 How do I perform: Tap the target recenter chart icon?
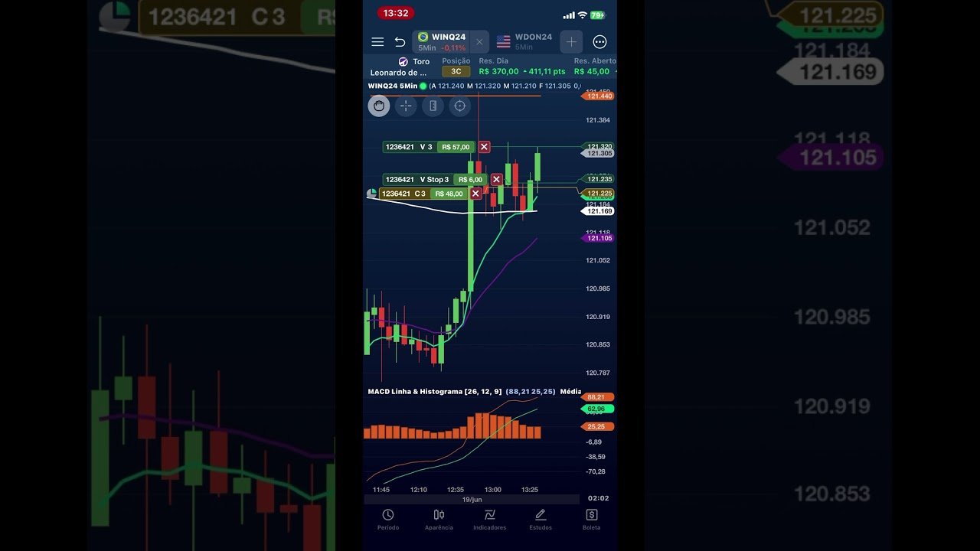click(460, 106)
